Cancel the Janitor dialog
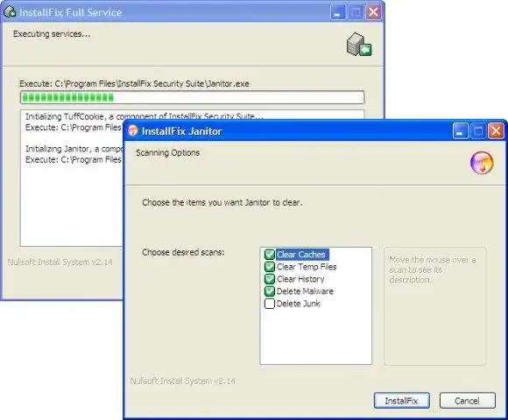 point(467,401)
